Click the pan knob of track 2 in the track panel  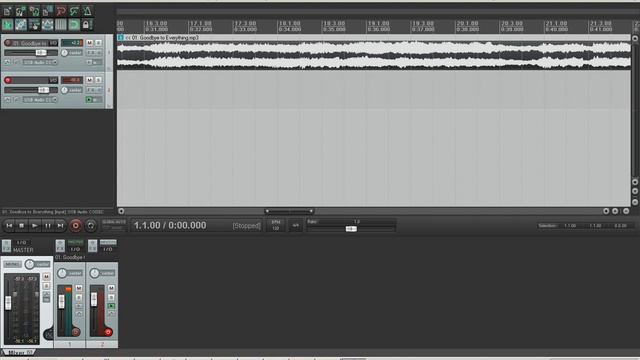tap(64, 90)
